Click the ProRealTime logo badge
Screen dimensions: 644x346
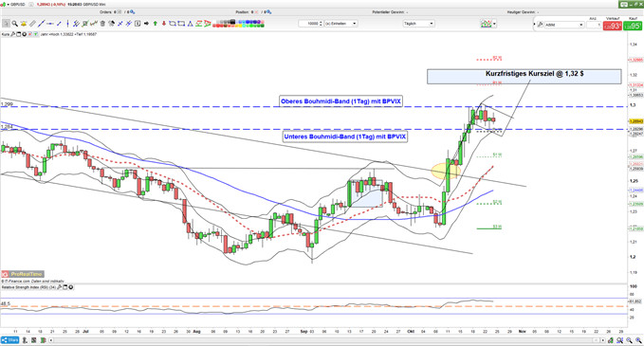(x=23, y=274)
